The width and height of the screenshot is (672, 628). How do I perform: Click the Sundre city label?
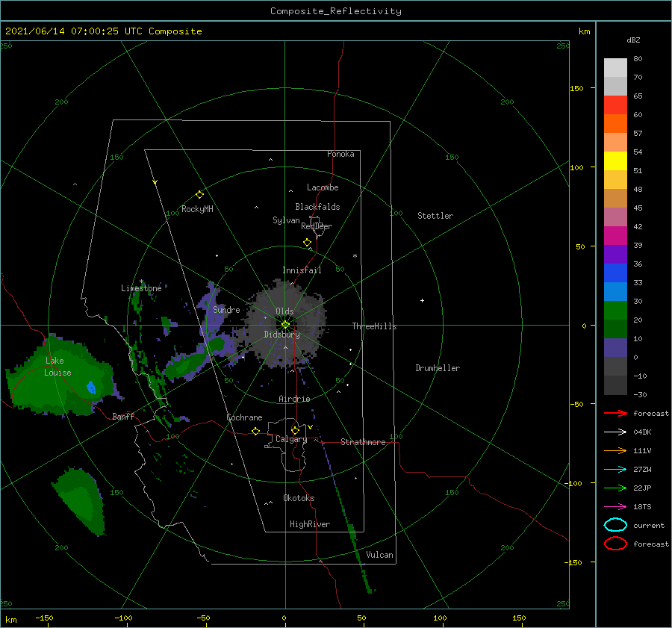point(226,309)
